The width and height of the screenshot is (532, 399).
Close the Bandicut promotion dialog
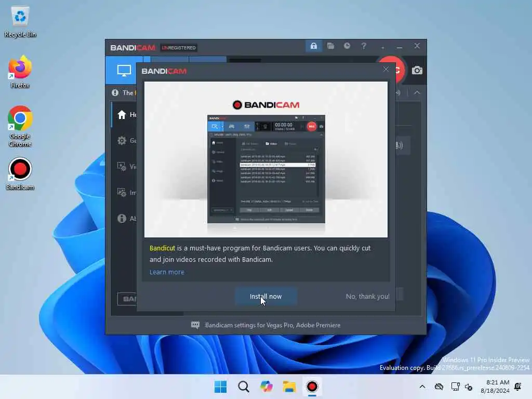(386, 69)
